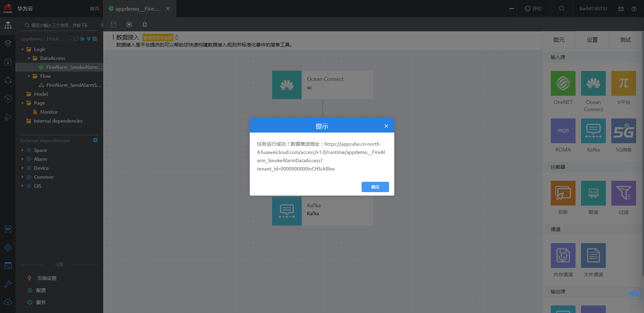644x313 pixels.
Task: Select the OneNET input source icon
Action: 563,83
